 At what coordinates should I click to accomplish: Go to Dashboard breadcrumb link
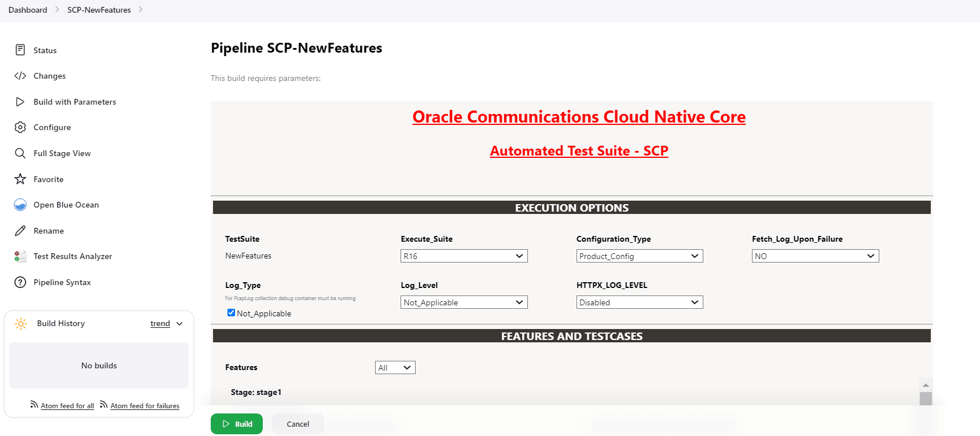pyautogui.click(x=28, y=10)
